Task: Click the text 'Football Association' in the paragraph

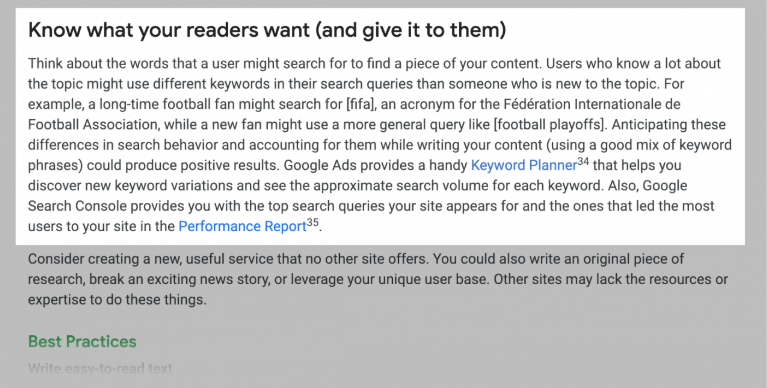Action: (x=93, y=125)
